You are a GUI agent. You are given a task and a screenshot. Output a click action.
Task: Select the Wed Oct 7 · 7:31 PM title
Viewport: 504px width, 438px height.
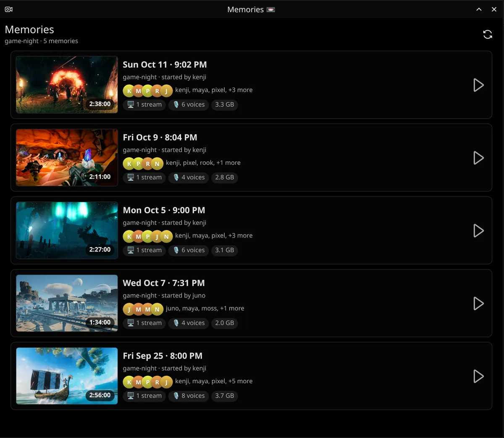click(x=164, y=283)
